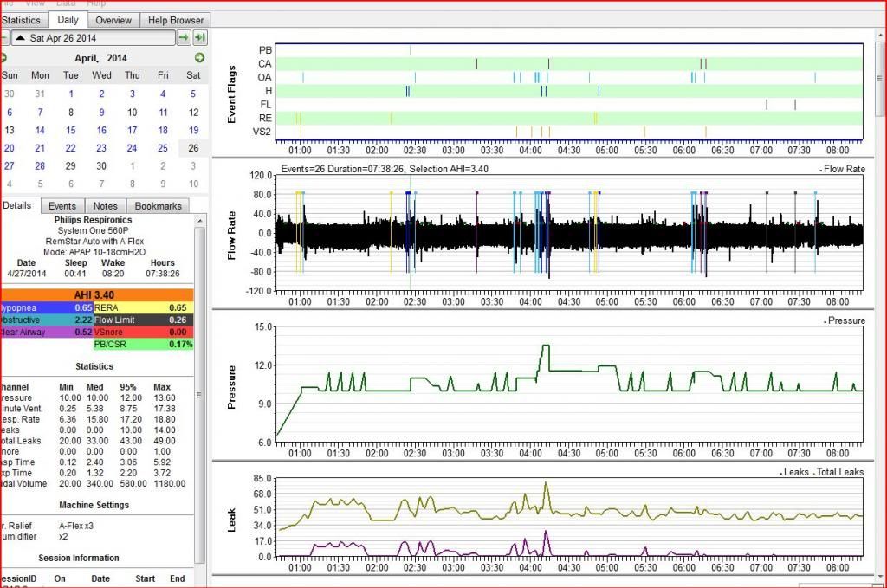
Task: Click the Leak graph vertical title
Action: click(231, 520)
